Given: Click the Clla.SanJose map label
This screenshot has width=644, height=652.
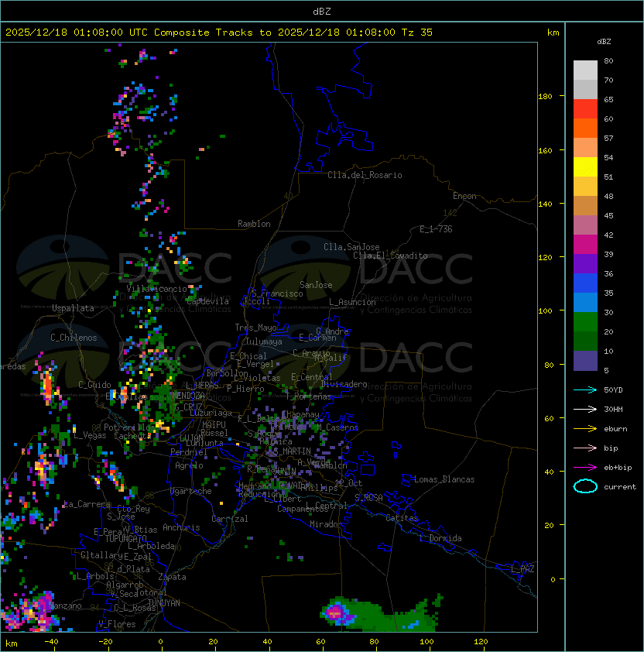Looking at the screenshot, I should 351,247.
